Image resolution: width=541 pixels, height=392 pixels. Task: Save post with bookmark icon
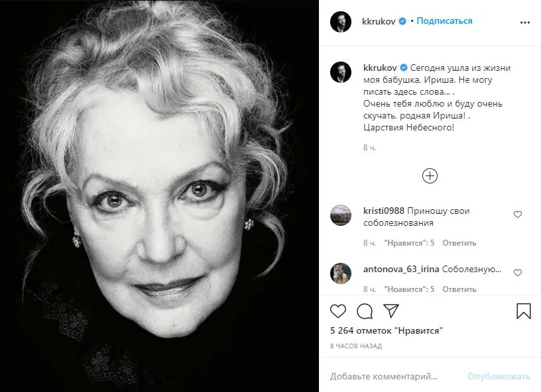523,311
